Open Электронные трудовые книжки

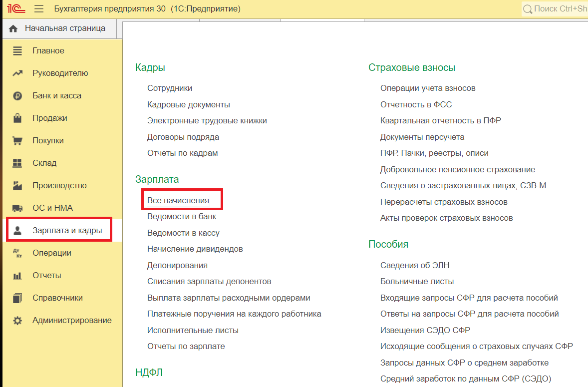[207, 121]
